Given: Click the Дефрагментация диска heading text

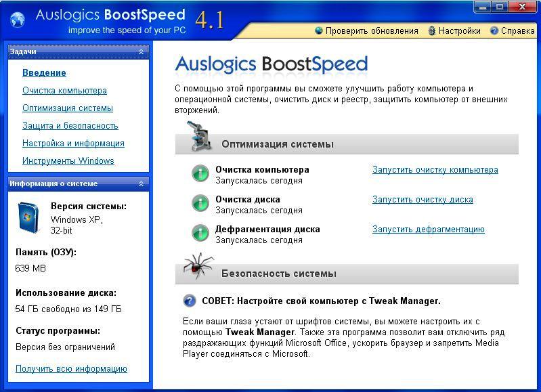Looking at the screenshot, I should coord(267,229).
